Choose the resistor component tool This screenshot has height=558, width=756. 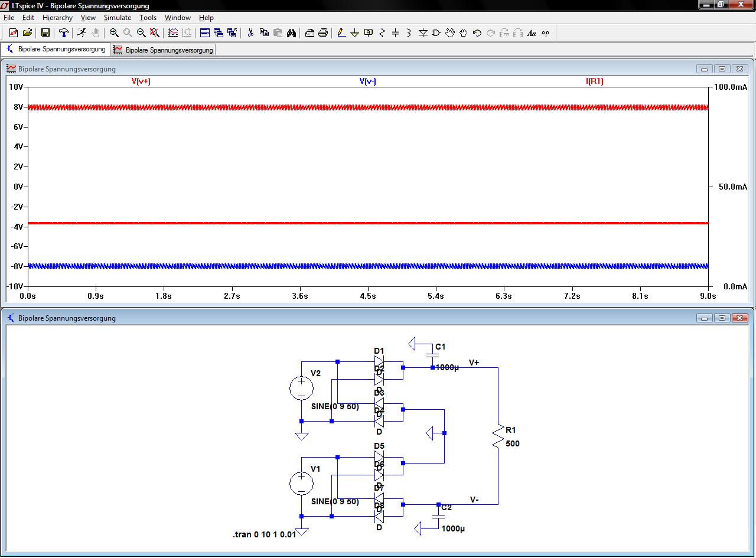click(382, 33)
